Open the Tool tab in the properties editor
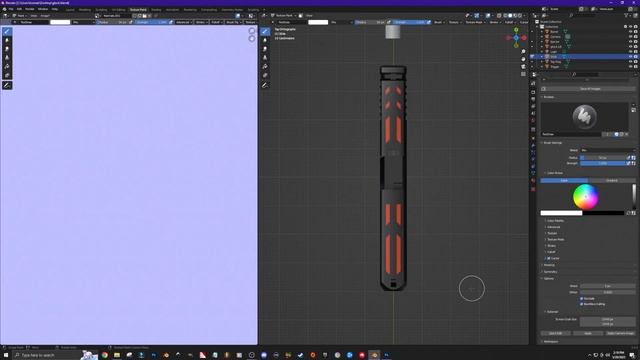Viewport: 640px width, 360px height. pyautogui.click(x=533, y=83)
